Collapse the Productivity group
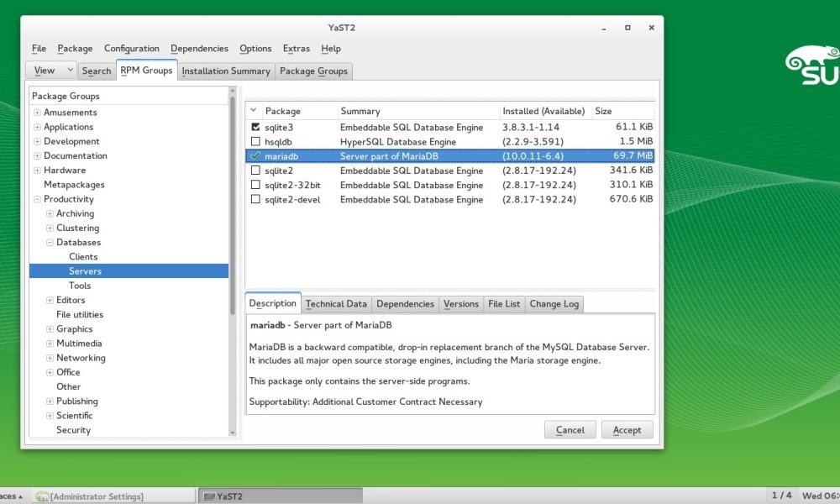This screenshot has height=504, width=840. [37, 199]
